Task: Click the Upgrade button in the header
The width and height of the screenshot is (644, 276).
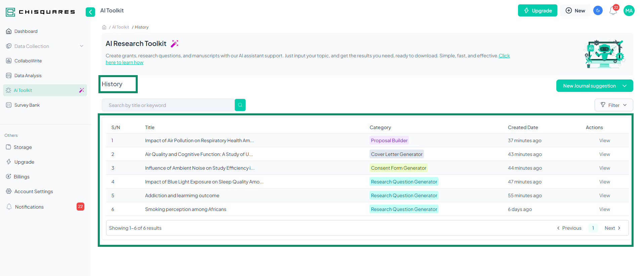Action: (537, 11)
